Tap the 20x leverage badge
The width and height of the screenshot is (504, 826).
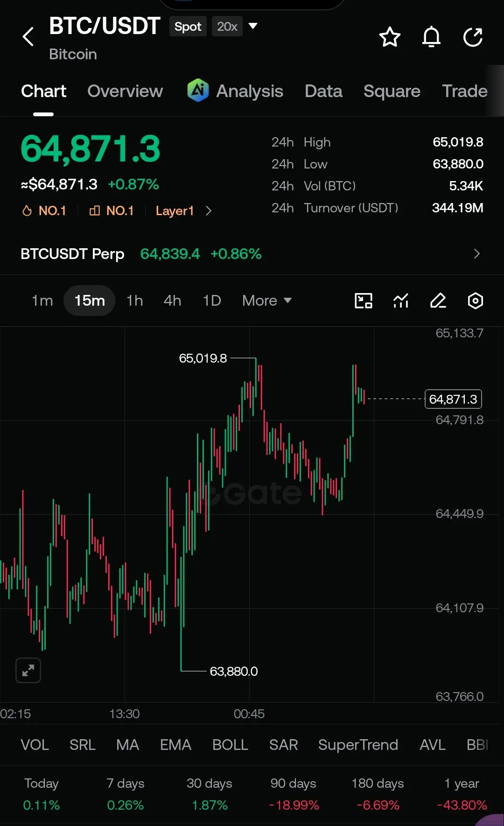click(227, 27)
